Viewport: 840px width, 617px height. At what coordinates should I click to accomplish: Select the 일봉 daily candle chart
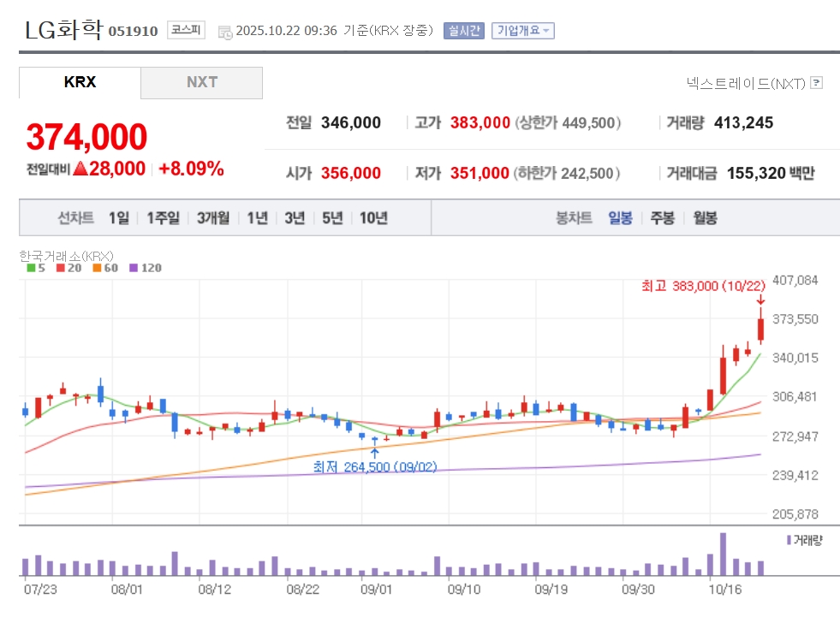pyautogui.click(x=620, y=218)
